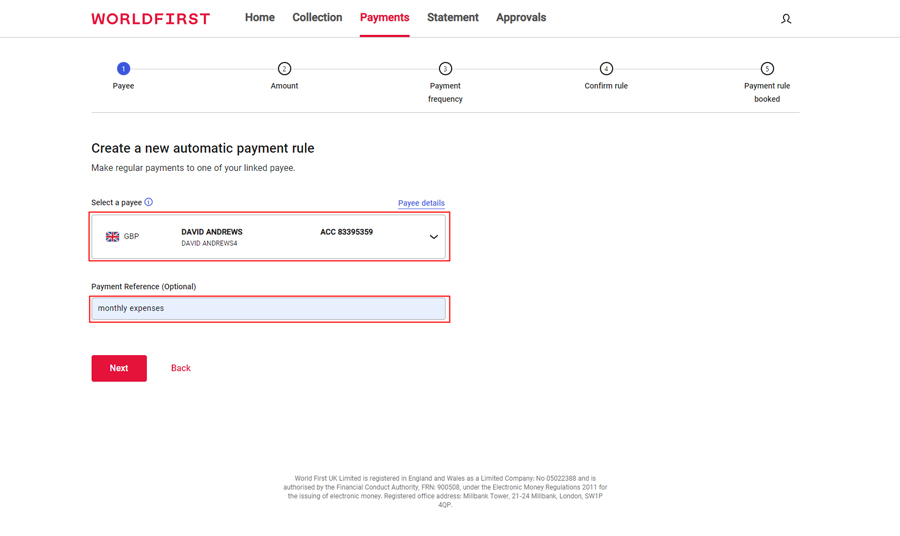Navigate to the Approvals tab
The image size is (900, 536).
(521, 18)
